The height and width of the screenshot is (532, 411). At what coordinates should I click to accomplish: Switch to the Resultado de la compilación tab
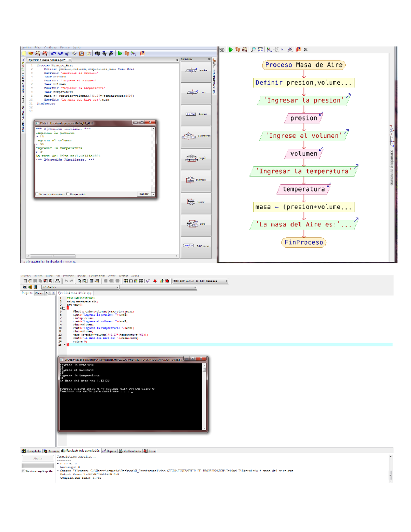click(81, 451)
